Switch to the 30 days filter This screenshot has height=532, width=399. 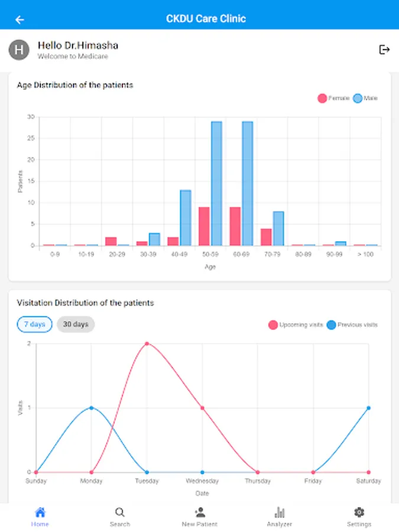point(76,325)
